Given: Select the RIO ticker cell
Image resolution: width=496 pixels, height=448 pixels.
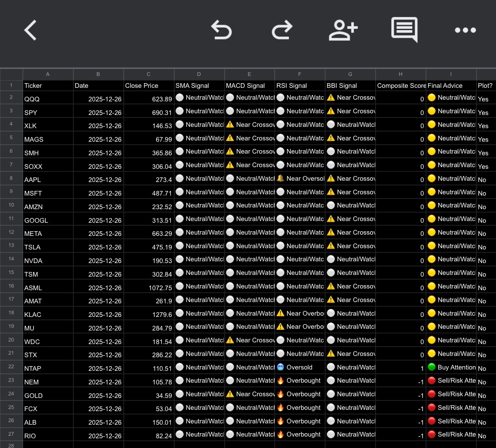Looking at the screenshot, I should (48, 434).
